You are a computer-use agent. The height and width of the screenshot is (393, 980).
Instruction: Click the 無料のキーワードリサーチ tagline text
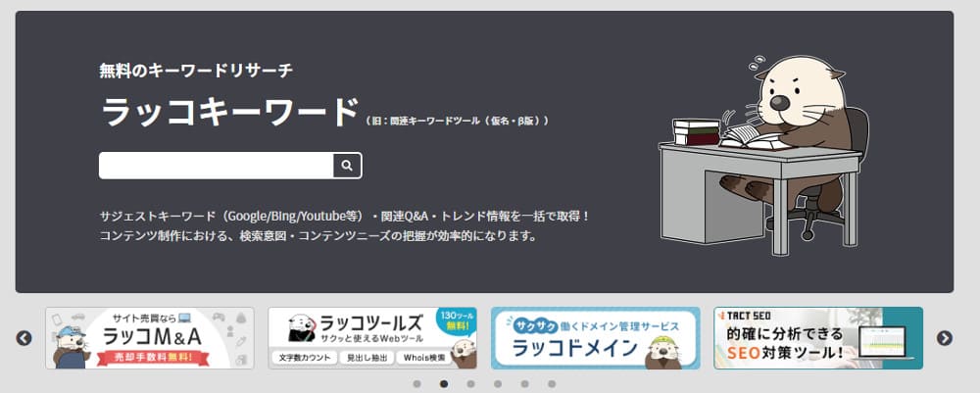click(x=196, y=71)
